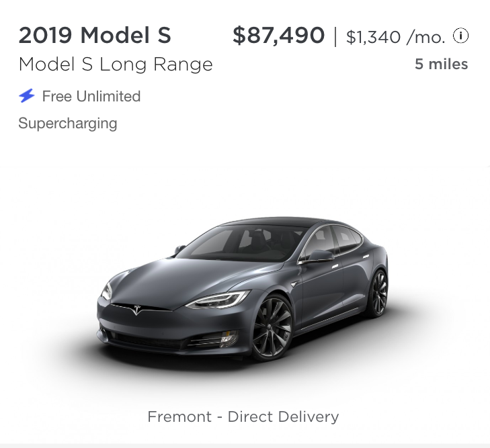Open the 2019 Model S listing title
This screenshot has height=448, width=490.
click(x=95, y=35)
